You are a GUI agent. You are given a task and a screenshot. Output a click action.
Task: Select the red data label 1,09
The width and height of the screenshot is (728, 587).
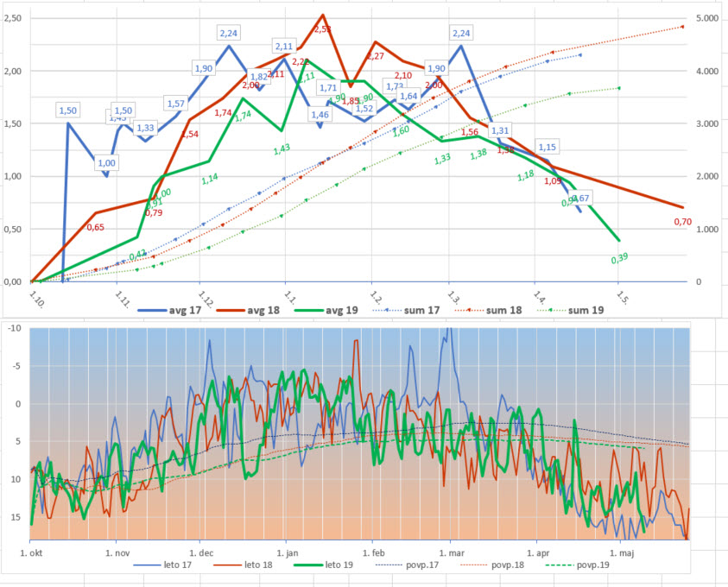(x=553, y=181)
